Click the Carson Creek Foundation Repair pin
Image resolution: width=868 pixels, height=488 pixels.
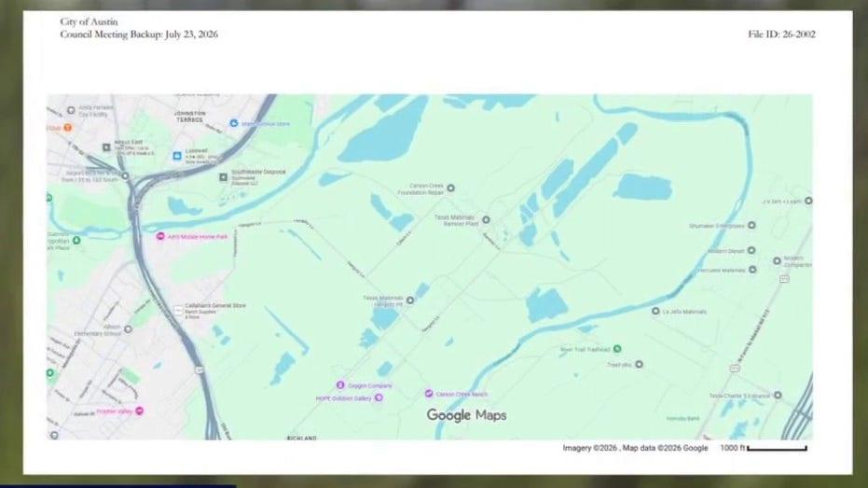450,188
